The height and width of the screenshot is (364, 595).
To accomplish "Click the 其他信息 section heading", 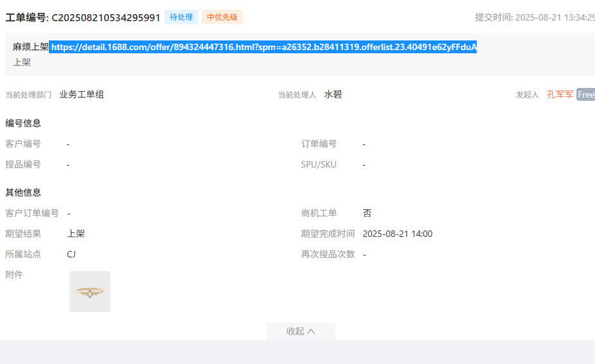I will point(23,193).
